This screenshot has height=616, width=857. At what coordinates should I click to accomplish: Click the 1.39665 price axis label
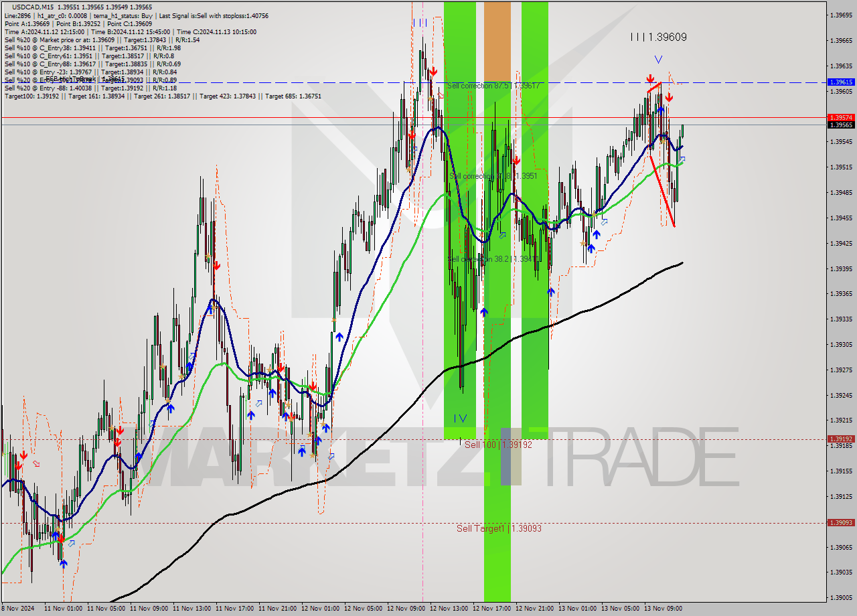841,40
